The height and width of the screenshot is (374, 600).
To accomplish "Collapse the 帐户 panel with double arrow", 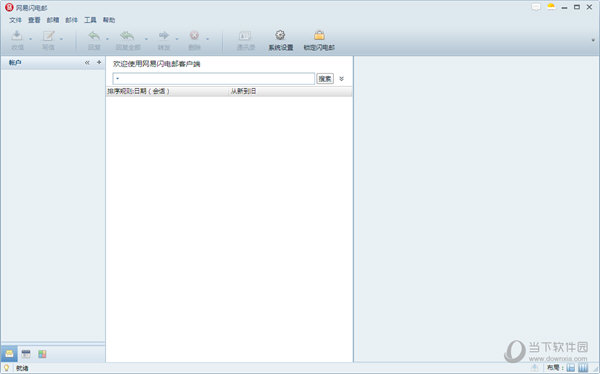I will 87,62.
